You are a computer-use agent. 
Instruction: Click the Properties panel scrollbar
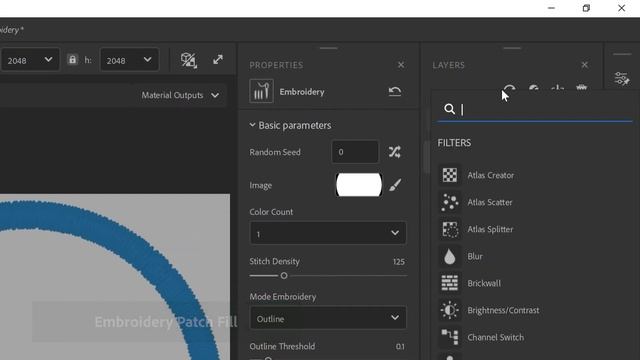tap(427, 157)
